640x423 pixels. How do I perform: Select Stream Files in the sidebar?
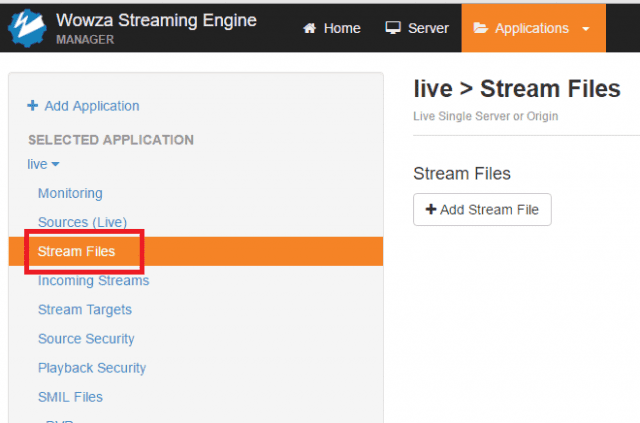pyautogui.click(x=196, y=252)
